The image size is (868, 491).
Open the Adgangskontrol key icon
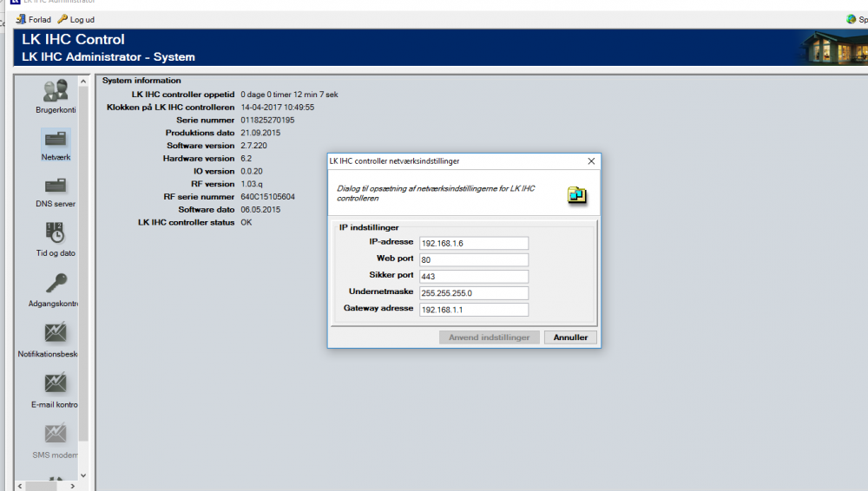[56, 283]
